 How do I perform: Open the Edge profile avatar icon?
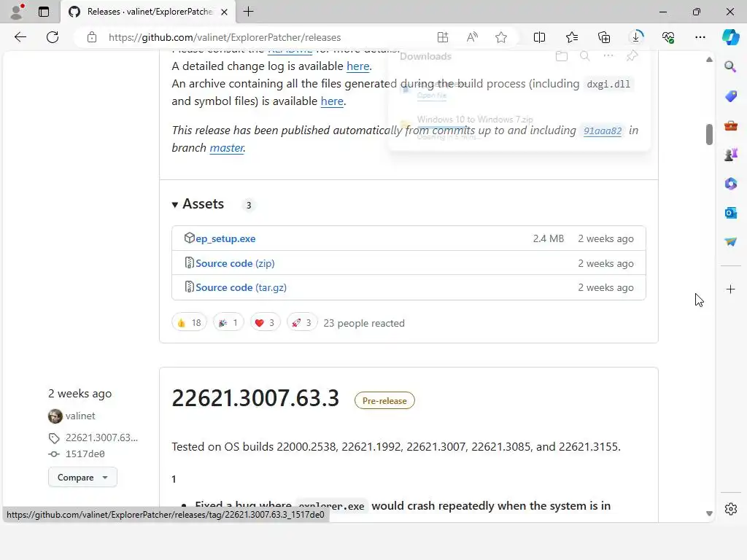click(18, 12)
